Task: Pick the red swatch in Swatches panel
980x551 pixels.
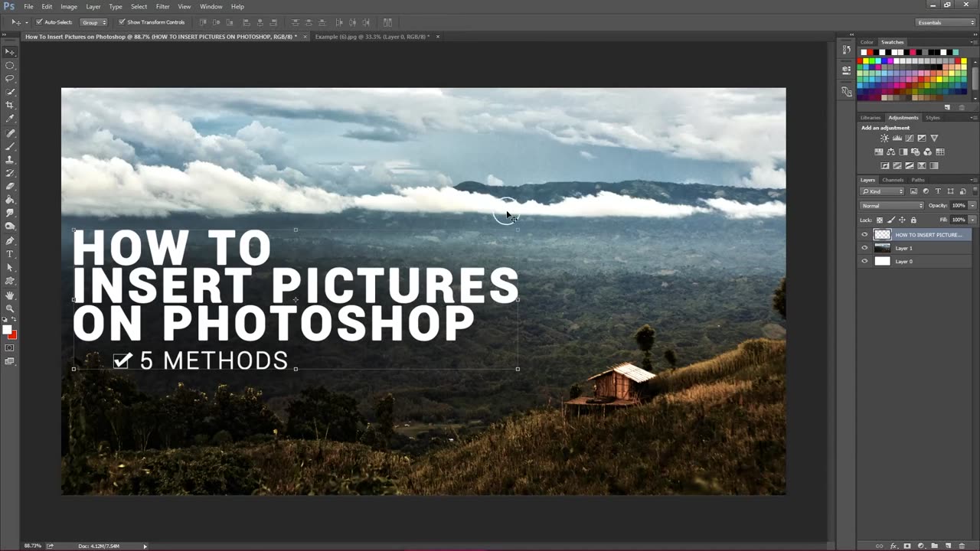Action: tap(861, 60)
